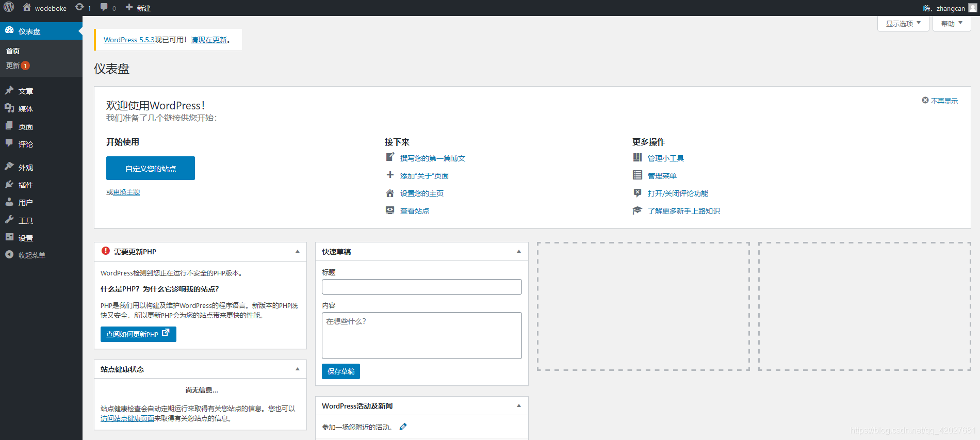Open comments bubble icon in admin bar
Viewport: 980px width, 440px height.
pyautogui.click(x=104, y=7)
